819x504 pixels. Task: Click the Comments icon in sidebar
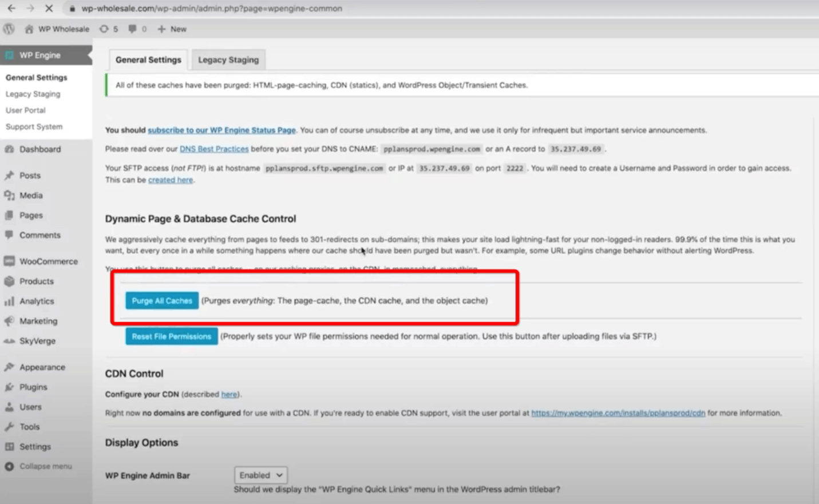tap(9, 235)
